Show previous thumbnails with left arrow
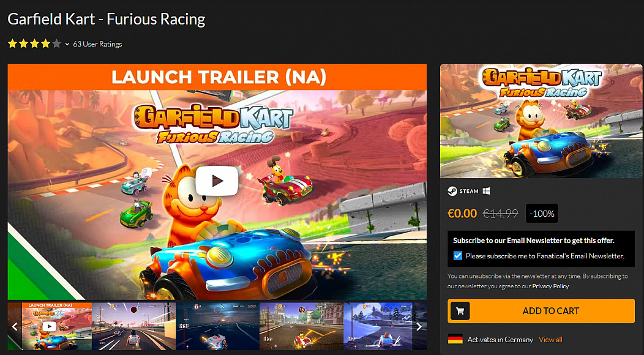Screen dimensions: 644x355 tap(15, 326)
